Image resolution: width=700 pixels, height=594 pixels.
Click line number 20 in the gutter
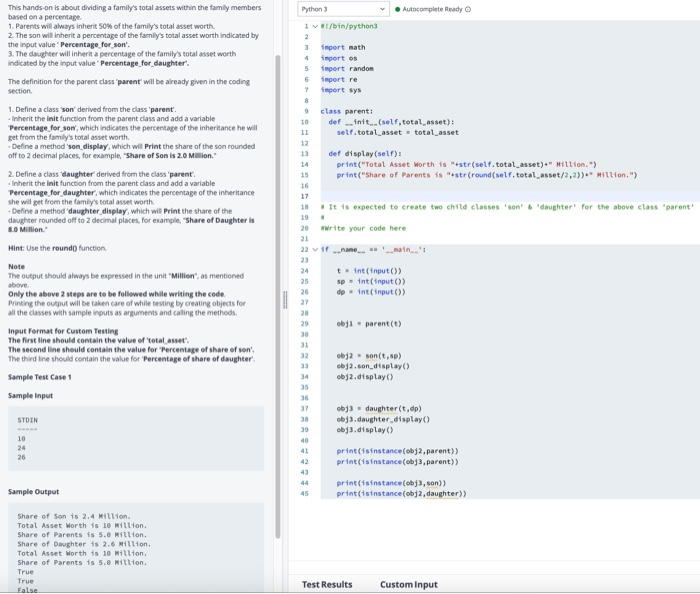[x=304, y=228]
